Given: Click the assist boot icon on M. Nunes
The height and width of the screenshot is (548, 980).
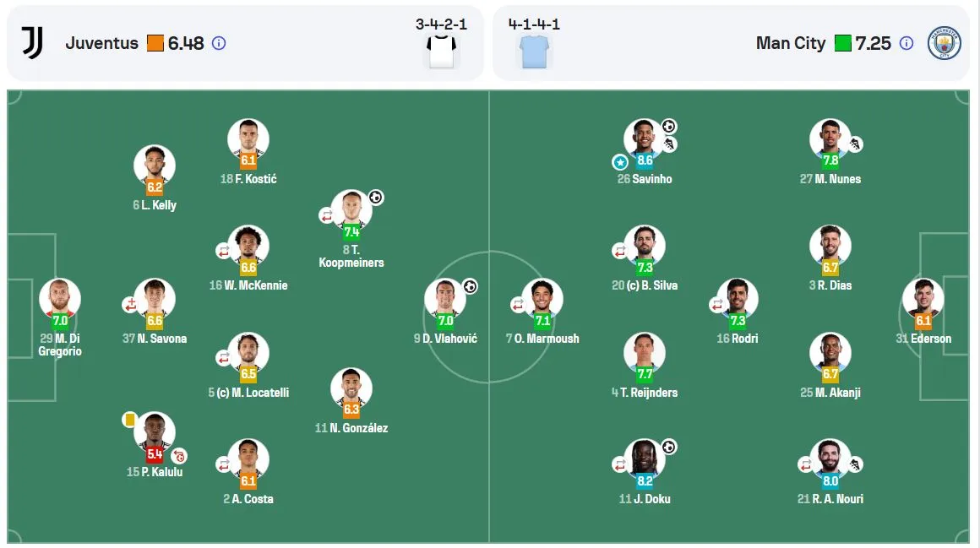Looking at the screenshot, I should [855, 144].
